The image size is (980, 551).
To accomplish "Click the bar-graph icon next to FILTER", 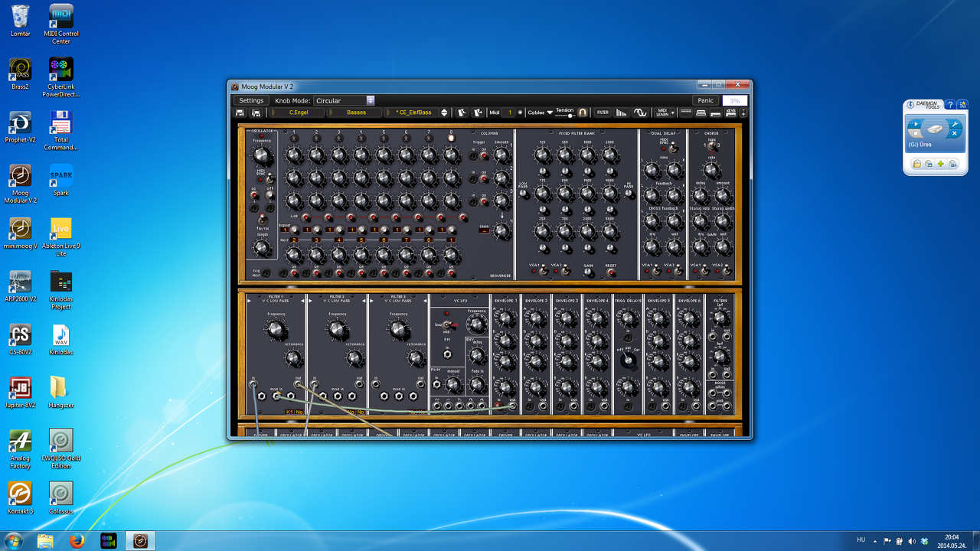I will (621, 112).
